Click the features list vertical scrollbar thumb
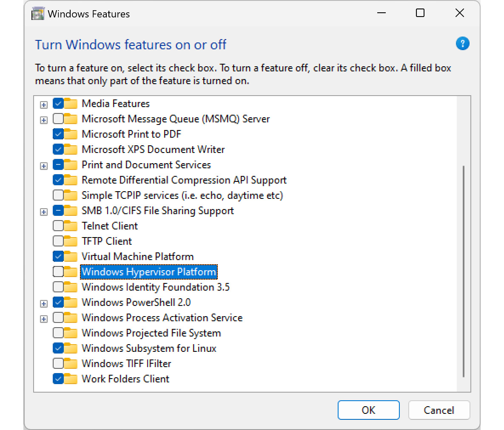 [464, 272]
